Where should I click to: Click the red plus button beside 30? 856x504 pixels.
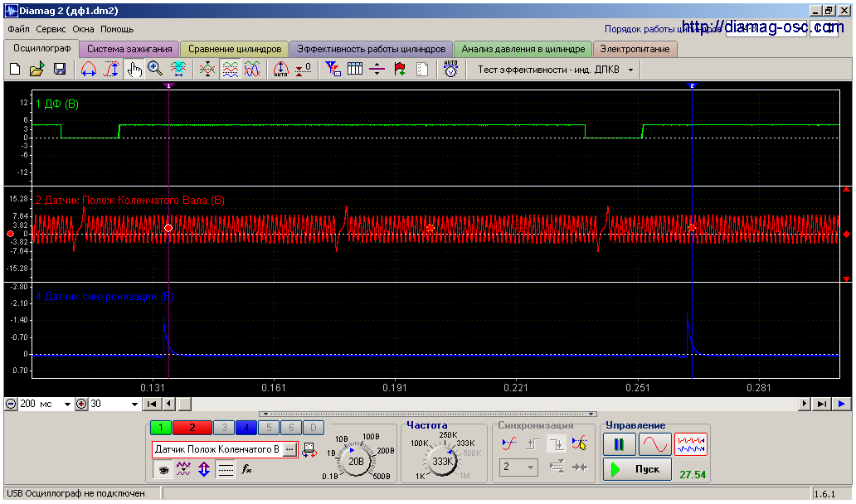pos(81,405)
